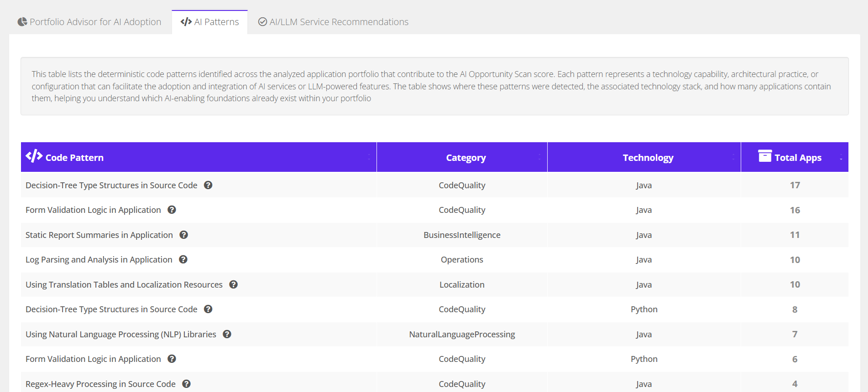Click Total Apps value 11

795,235
